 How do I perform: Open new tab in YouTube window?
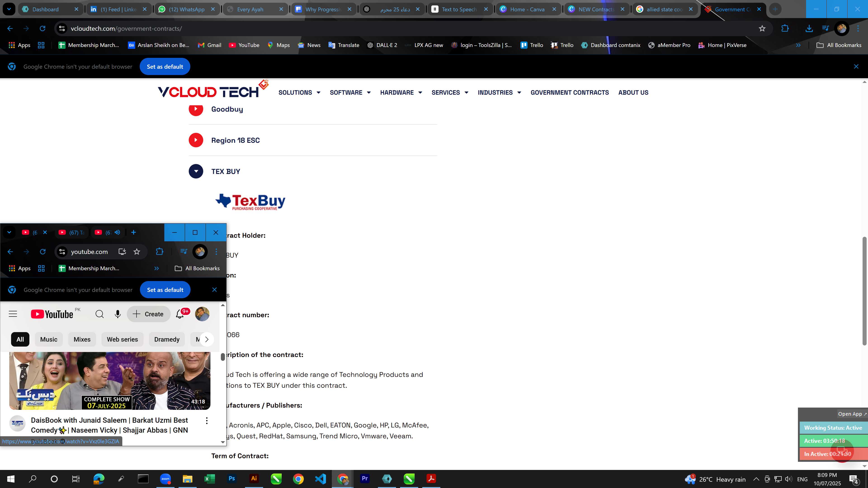[x=133, y=232]
